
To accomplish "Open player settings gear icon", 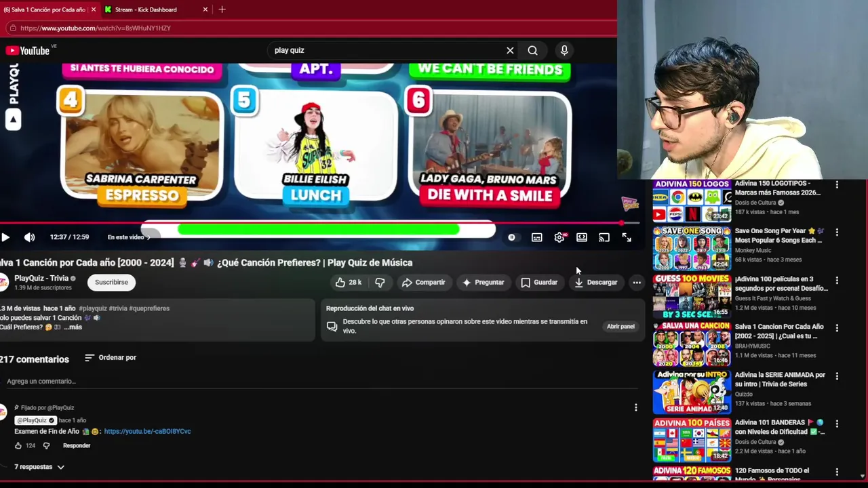I will tap(559, 237).
